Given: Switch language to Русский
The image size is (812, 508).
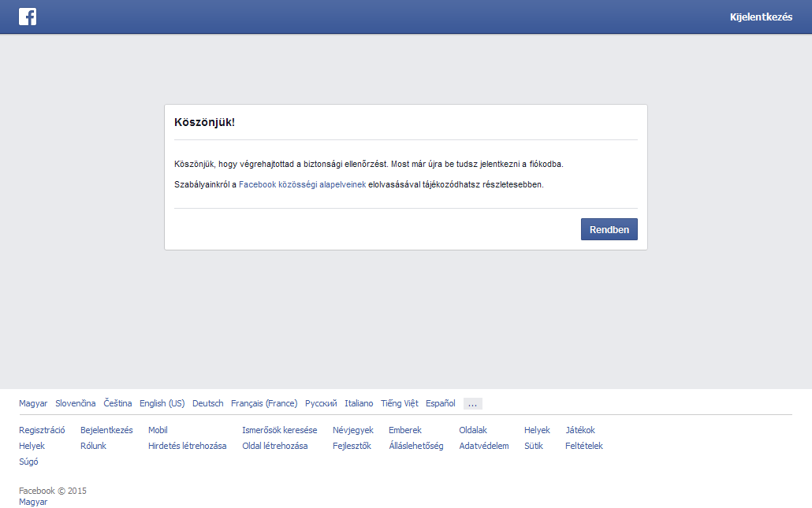Looking at the screenshot, I should point(321,403).
